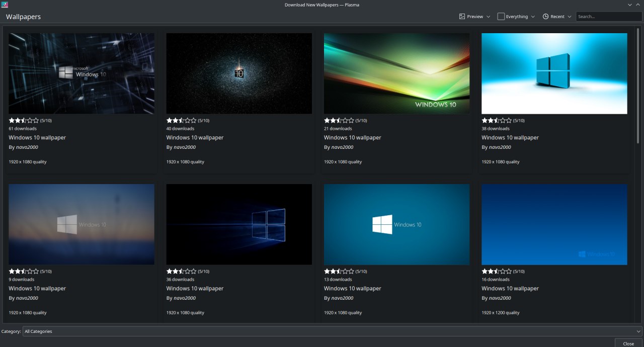Image resolution: width=644 pixels, height=347 pixels.
Task: Expand the Everything filter dropdown arrow
Action: pos(533,17)
